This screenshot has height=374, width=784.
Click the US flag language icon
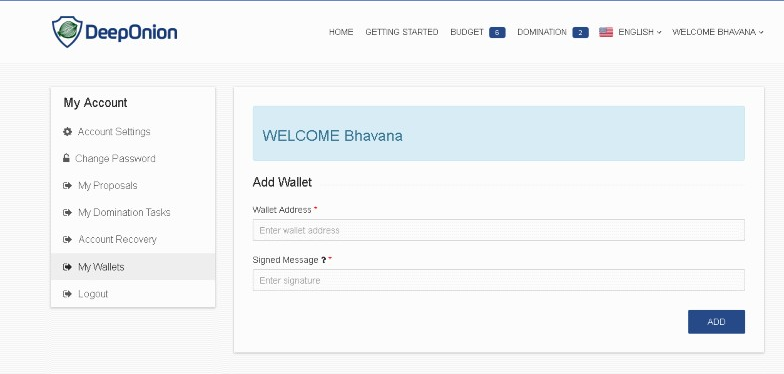[x=606, y=32]
